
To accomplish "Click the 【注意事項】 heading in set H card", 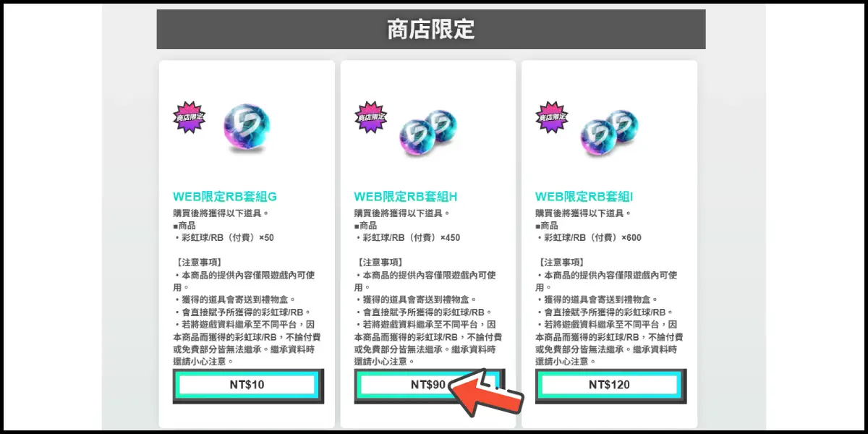I will (x=381, y=262).
